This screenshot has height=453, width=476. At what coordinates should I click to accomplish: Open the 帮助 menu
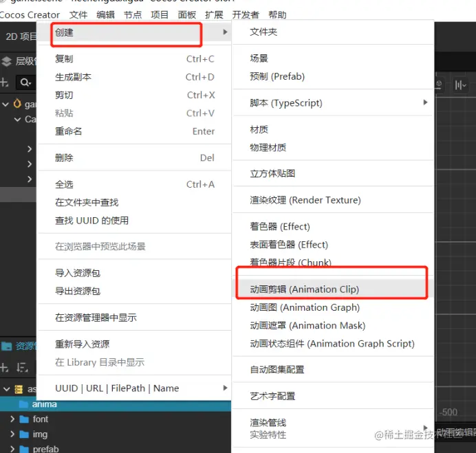tap(277, 14)
